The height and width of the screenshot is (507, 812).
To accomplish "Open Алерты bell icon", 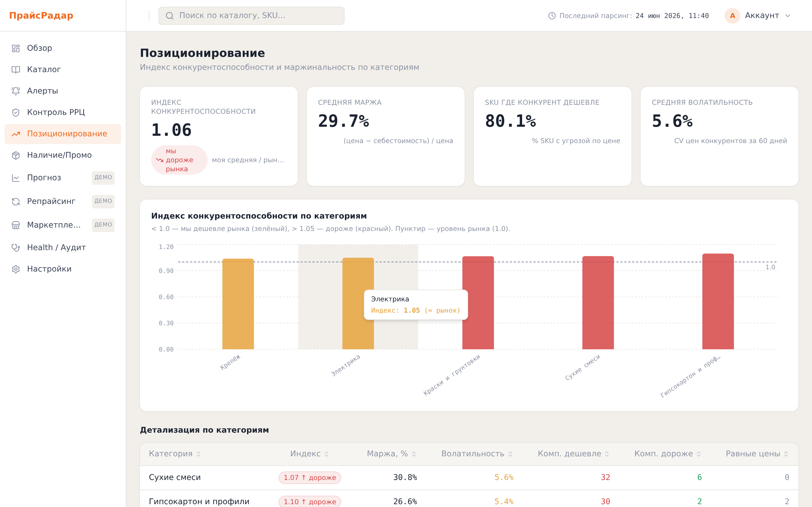I will 16,91.
